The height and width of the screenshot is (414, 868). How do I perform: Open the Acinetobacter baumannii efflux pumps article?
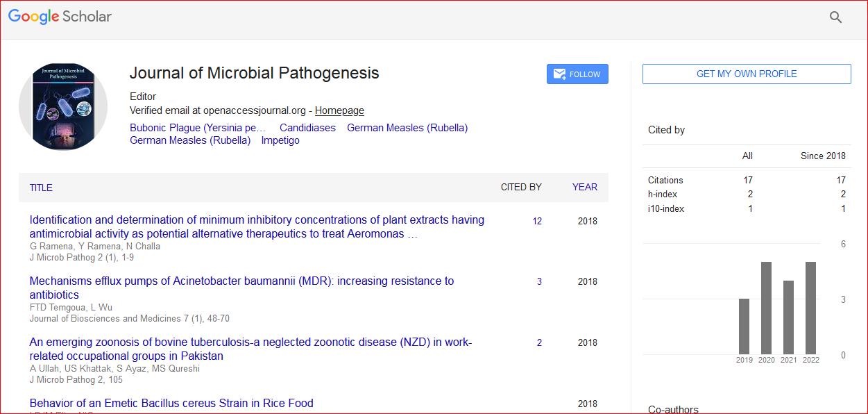(241, 288)
